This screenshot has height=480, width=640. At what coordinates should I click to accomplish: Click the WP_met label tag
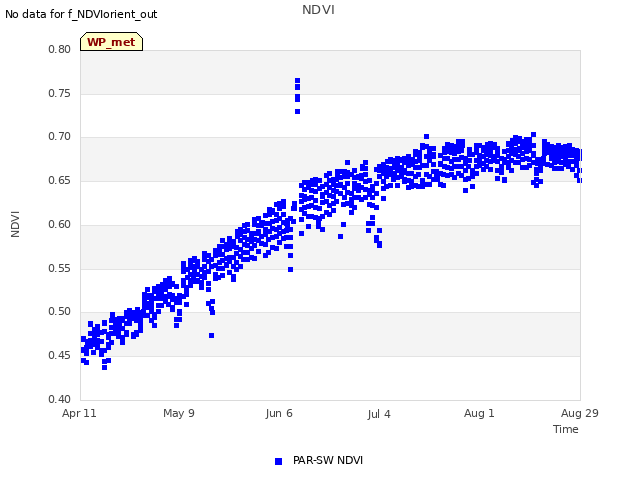click(111, 42)
